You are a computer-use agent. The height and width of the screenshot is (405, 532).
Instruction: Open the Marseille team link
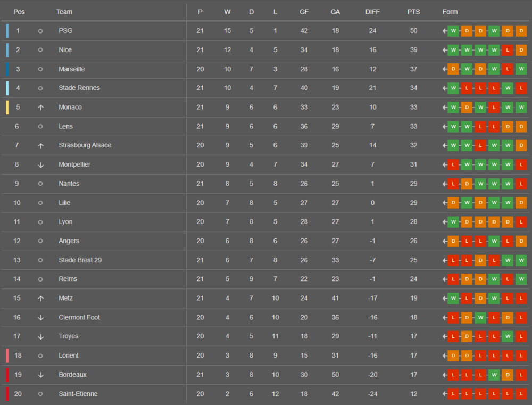72,69
